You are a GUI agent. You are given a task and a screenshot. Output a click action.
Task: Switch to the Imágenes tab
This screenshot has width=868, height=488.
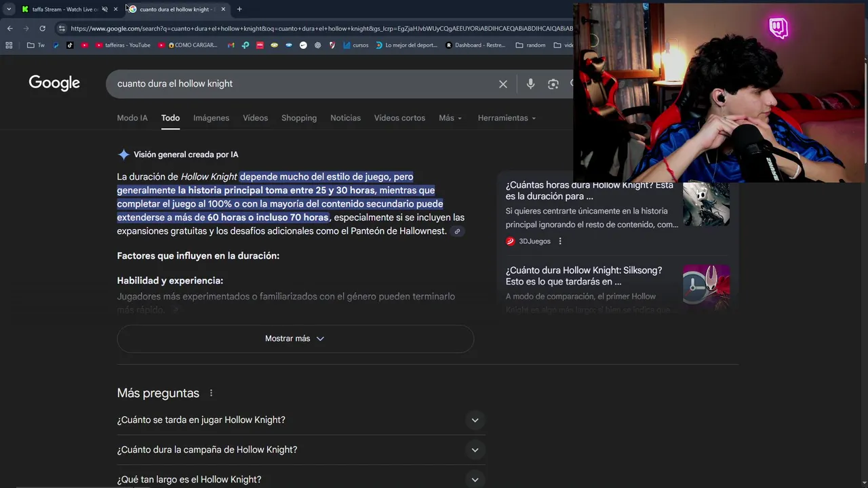[211, 118]
